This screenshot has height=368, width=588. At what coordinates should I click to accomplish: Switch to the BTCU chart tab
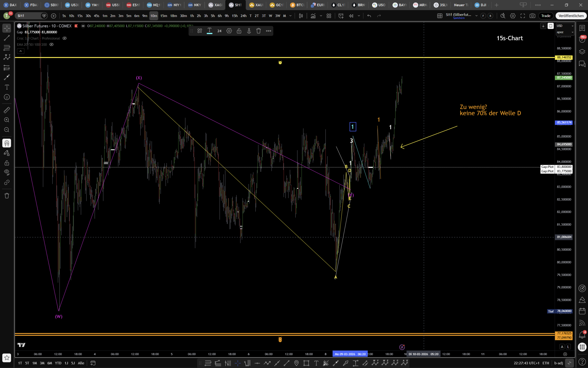[298, 5]
